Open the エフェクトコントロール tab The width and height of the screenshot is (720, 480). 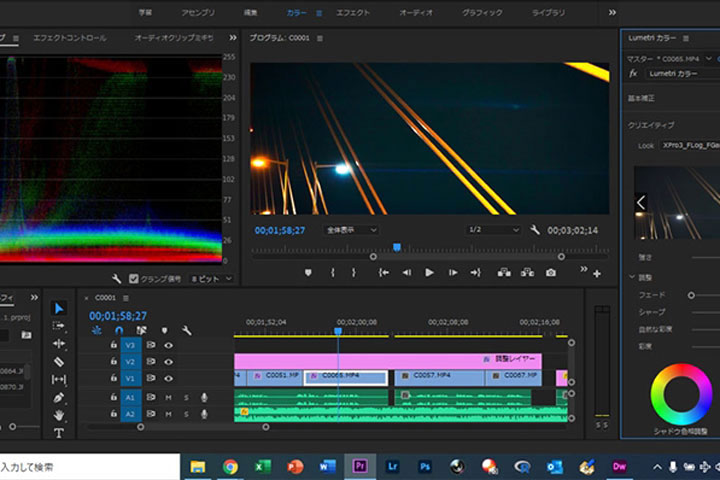click(x=70, y=38)
